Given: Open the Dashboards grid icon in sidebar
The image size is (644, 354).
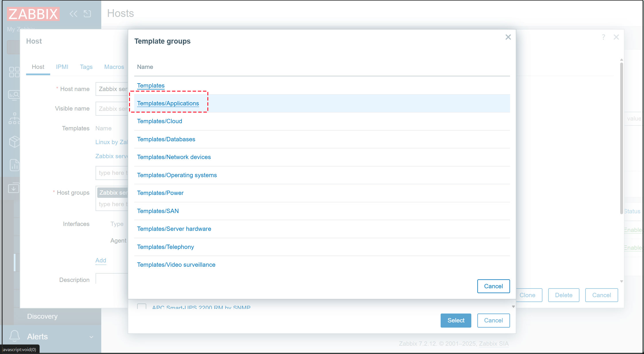Looking at the screenshot, I should (x=14, y=72).
